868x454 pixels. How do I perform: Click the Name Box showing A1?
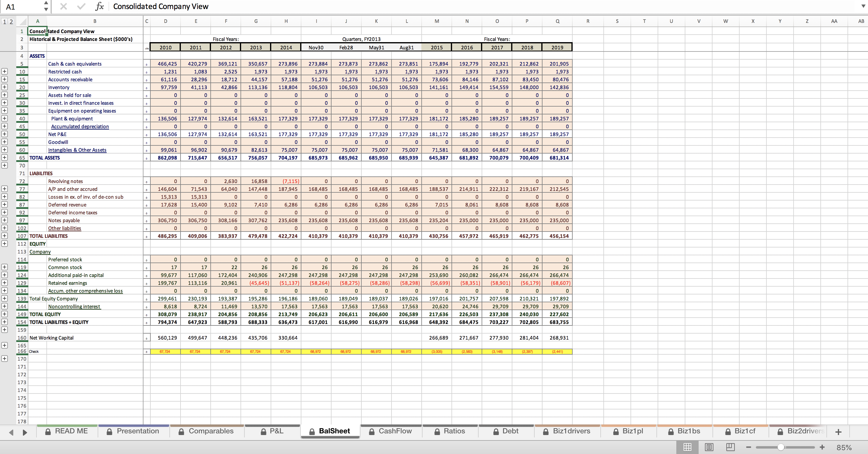[22, 6]
